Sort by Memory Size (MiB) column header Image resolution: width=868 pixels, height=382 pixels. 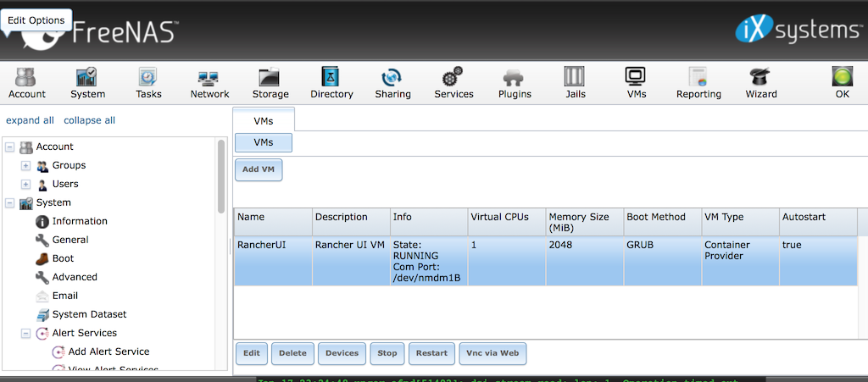click(x=585, y=222)
